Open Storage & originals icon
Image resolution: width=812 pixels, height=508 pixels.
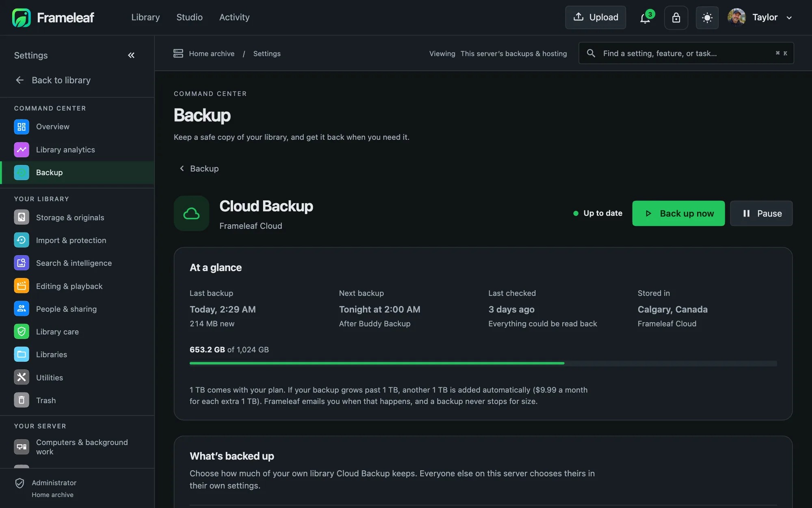[22, 217]
